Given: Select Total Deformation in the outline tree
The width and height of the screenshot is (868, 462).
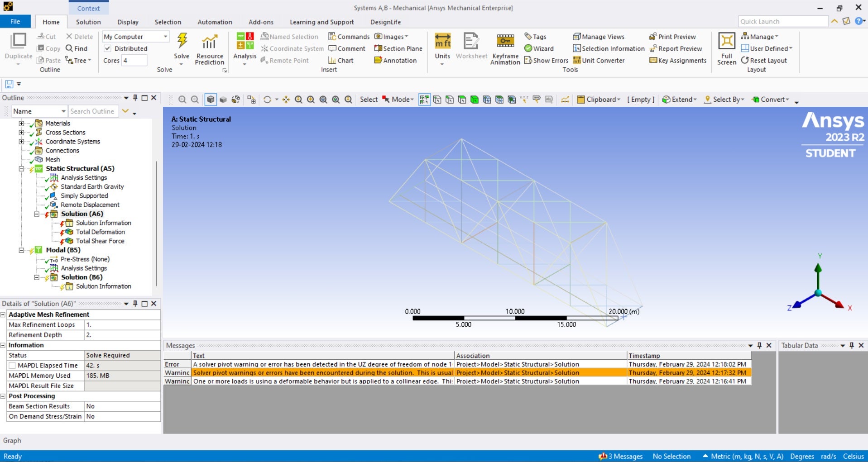Looking at the screenshot, I should click(100, 232).
